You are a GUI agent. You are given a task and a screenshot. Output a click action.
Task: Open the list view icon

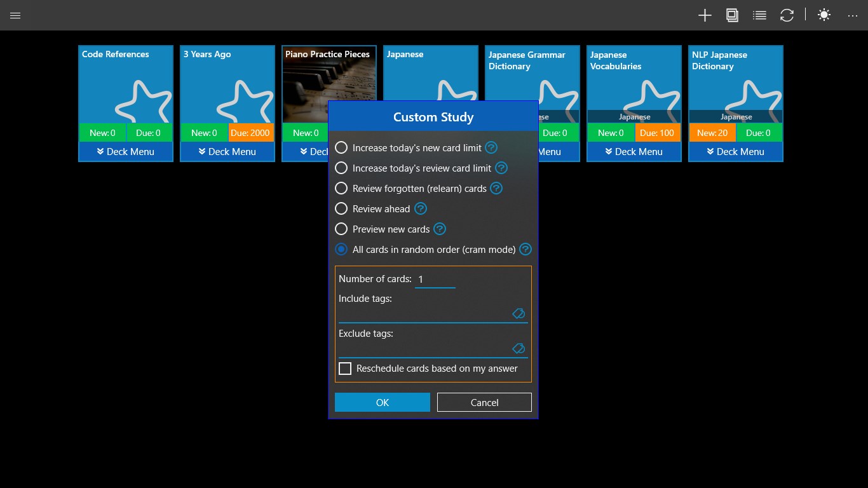759,15
